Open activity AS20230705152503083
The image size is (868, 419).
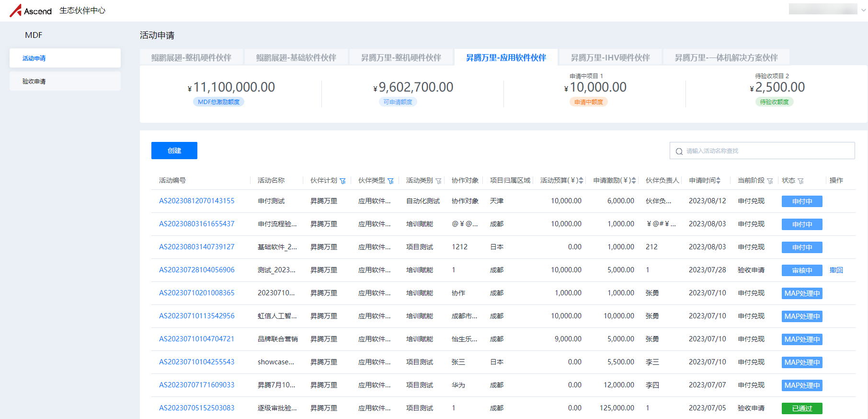(197, 408)
